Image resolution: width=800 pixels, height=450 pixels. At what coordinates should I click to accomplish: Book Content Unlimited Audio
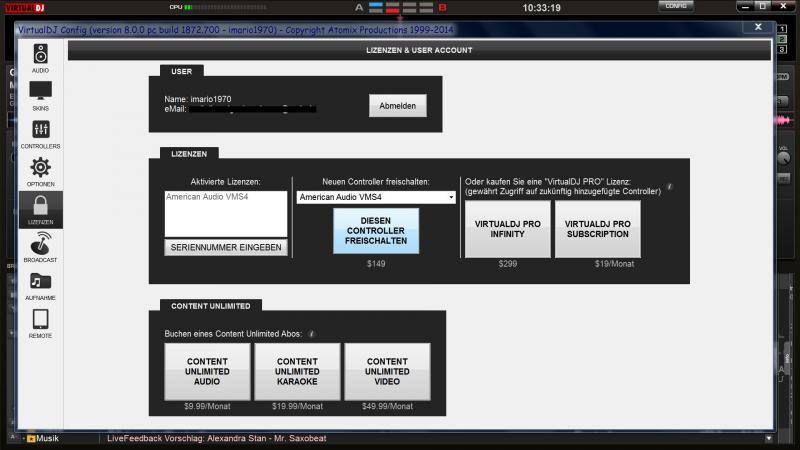click(207, 371)
